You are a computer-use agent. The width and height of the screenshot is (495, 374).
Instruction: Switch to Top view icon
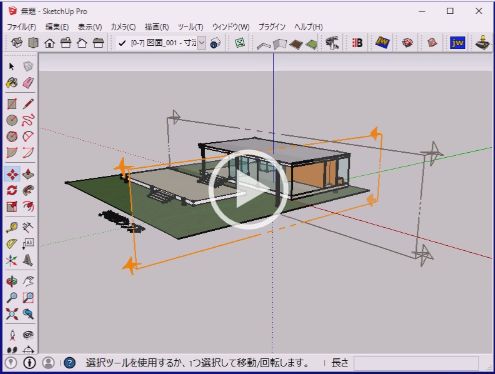(x=33, y=43)
